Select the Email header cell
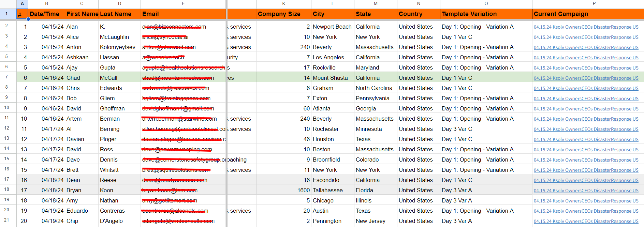Screen dimensions: 644x227 (x=183, y=14)
